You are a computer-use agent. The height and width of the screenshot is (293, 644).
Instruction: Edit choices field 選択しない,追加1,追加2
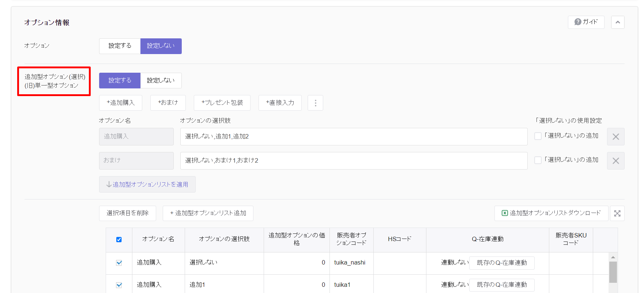(354, 136)
